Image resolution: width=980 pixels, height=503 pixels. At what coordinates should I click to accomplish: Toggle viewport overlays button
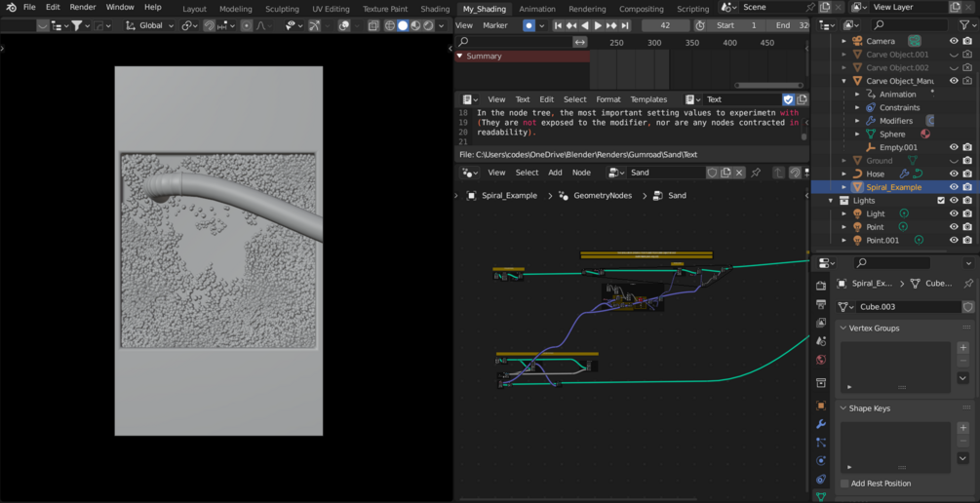[344, 25]
